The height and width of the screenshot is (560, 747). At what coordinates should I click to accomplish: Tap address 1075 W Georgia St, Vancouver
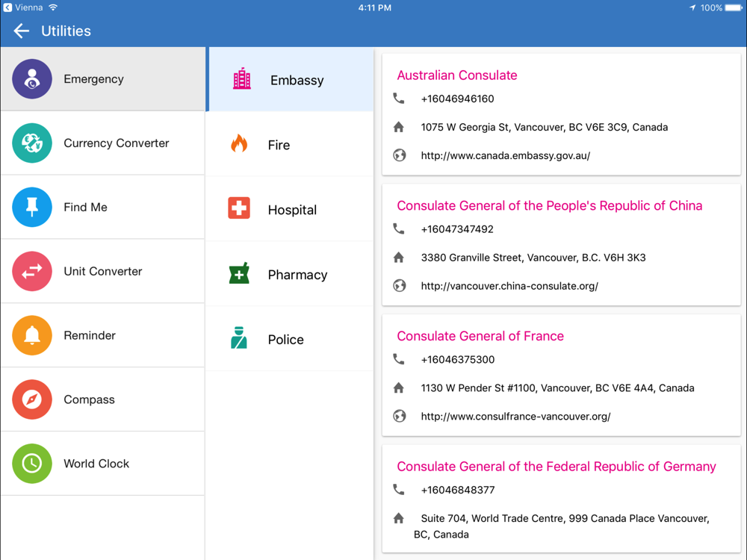544,127
